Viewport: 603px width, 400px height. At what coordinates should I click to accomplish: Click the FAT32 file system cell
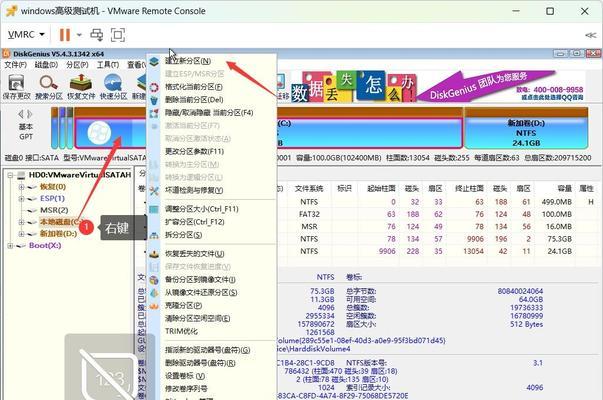(309, 214)
